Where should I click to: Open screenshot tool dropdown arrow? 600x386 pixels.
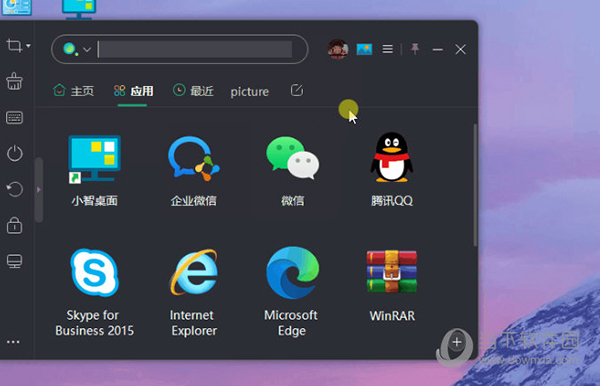28,46
